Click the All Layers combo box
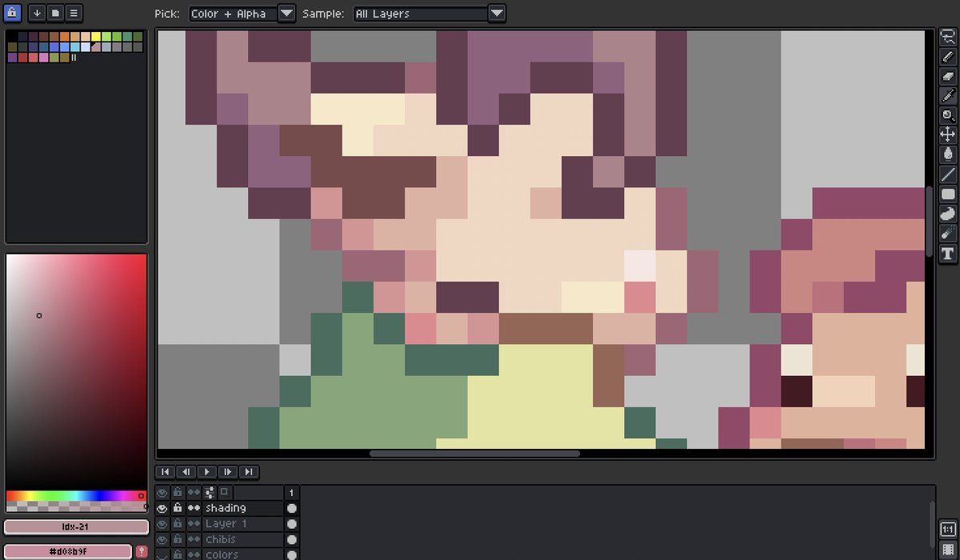Viewport: 960px width, 560px height. 421,14
